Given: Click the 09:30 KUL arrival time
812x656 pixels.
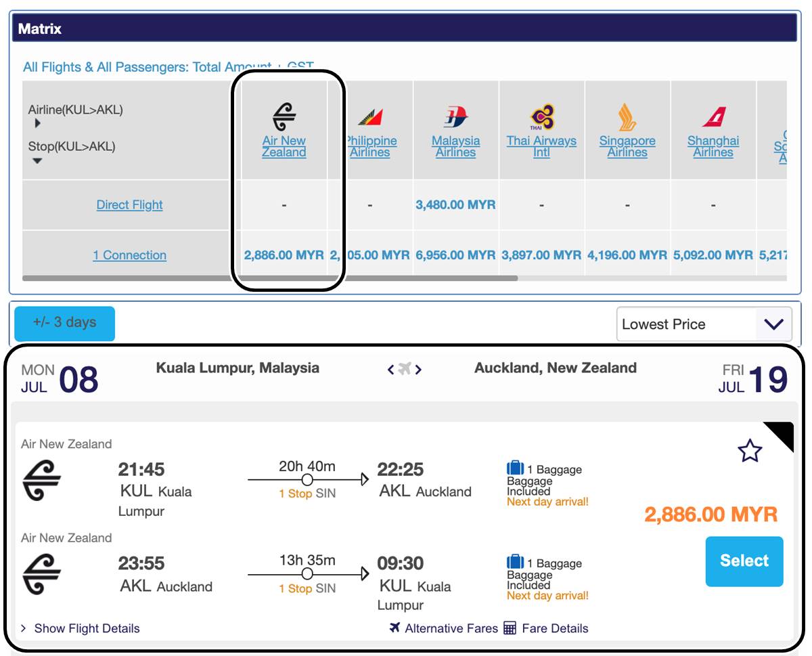Looking at the screenshot, I should click(x=401, y=563).
